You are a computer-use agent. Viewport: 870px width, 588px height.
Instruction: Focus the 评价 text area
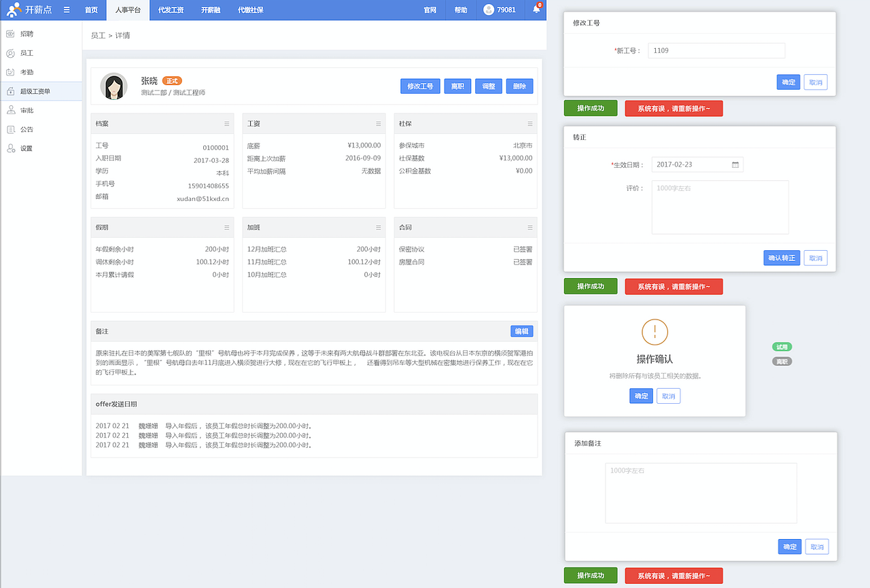(720, 207)
